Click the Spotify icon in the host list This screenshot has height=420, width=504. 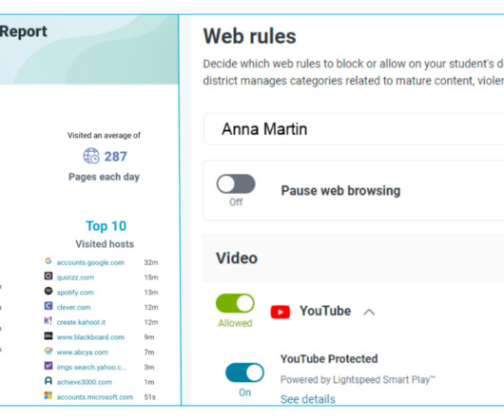48,291
